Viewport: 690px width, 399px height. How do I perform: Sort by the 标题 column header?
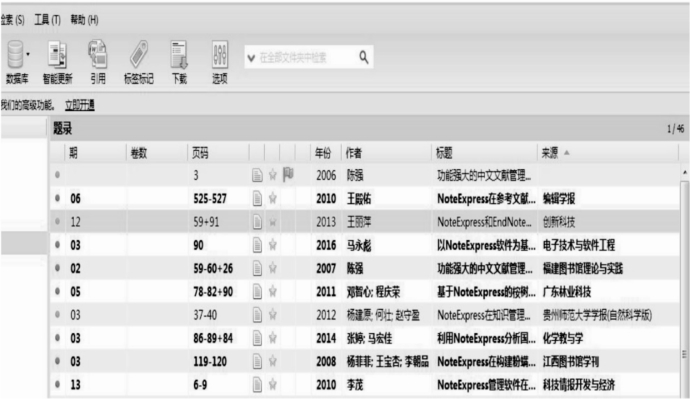444,153
